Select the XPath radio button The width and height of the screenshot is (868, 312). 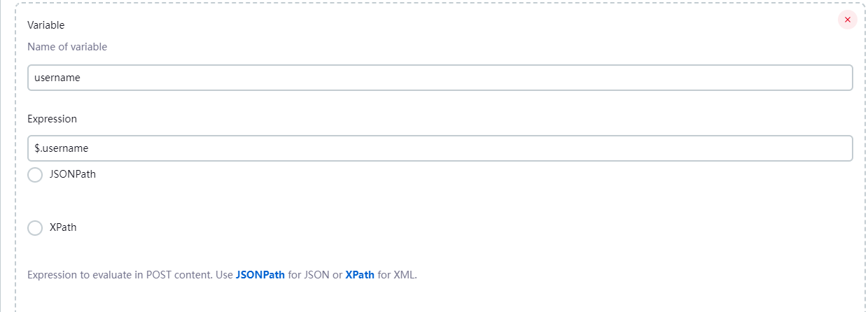[x=35, y=228]
